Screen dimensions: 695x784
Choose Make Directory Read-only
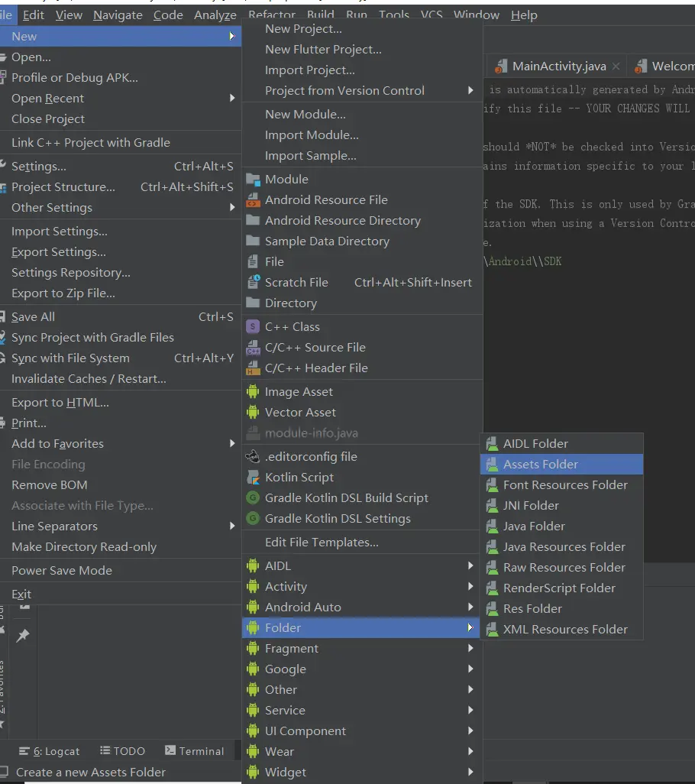click(121, 547)
